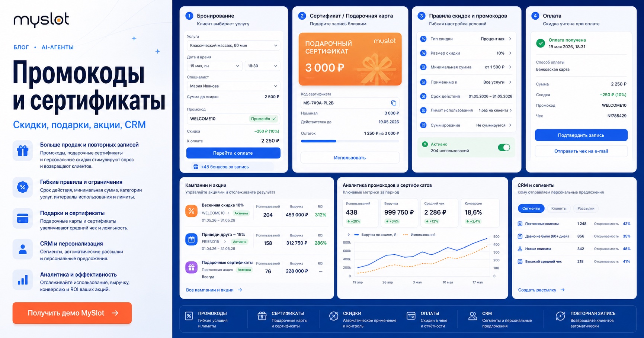Click the receipt number №785429
Screen dimensions: 644x338
point(617,116)
